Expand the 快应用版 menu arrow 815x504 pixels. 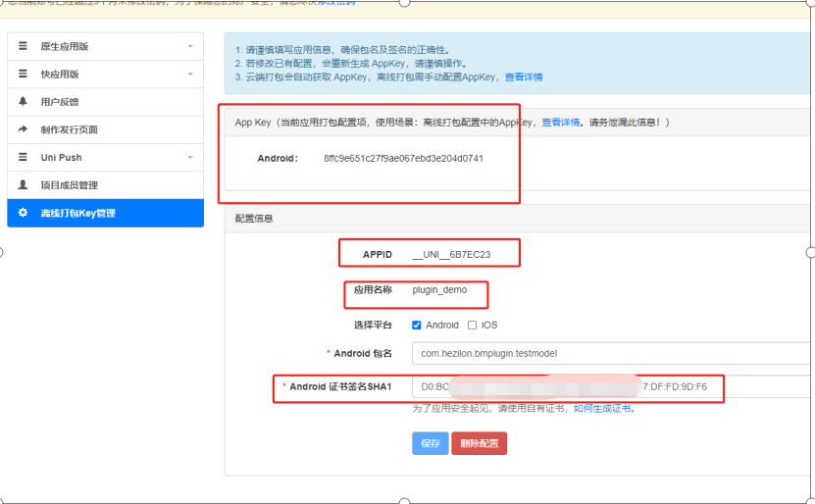pyautogui.click(x=190, y=74)
